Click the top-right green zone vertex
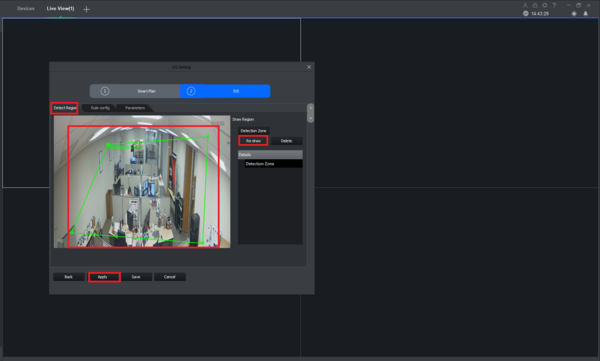Viewport: 600px width, 361px height. pyautogui.click(x=207, y=137)
